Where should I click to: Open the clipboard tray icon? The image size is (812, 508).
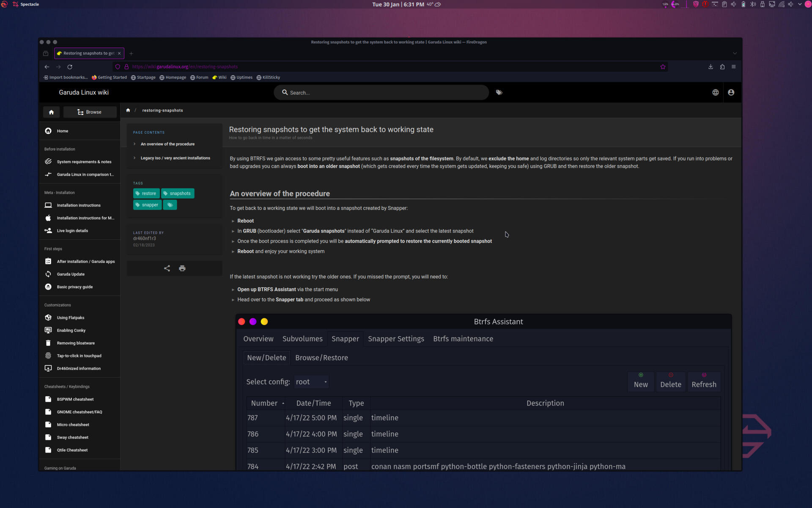tap(724, 4)
